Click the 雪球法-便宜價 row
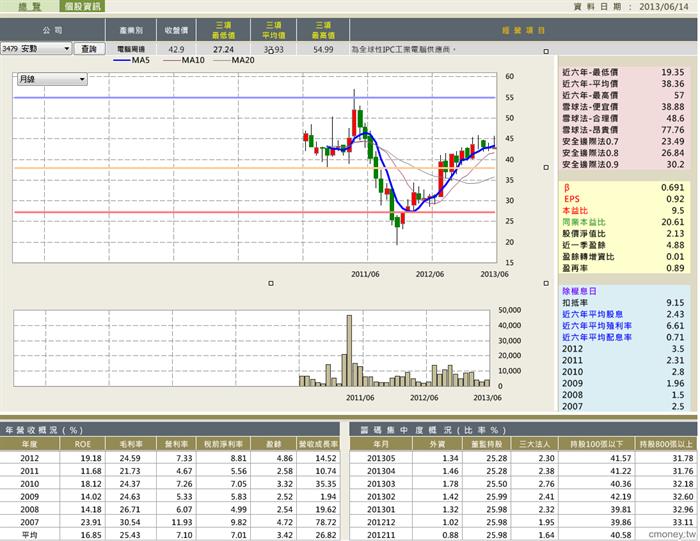This screenshot has width=700, height=541. (x=623, y=107)
